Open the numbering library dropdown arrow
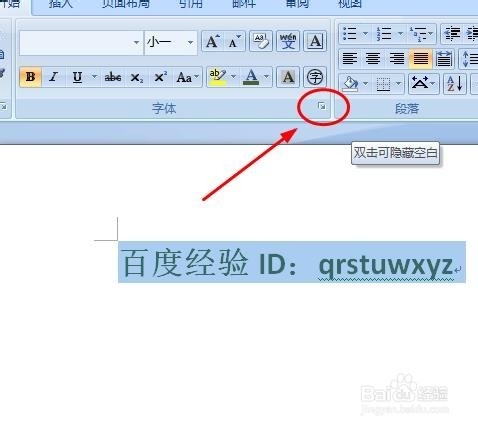This screenshot has width=478, height=427. (401, 34)
